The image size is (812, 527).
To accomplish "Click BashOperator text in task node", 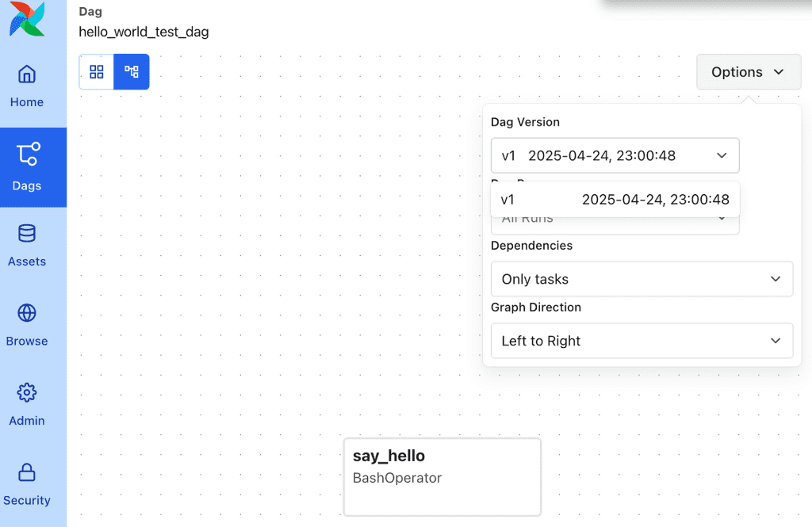I will tap(396, 478).
